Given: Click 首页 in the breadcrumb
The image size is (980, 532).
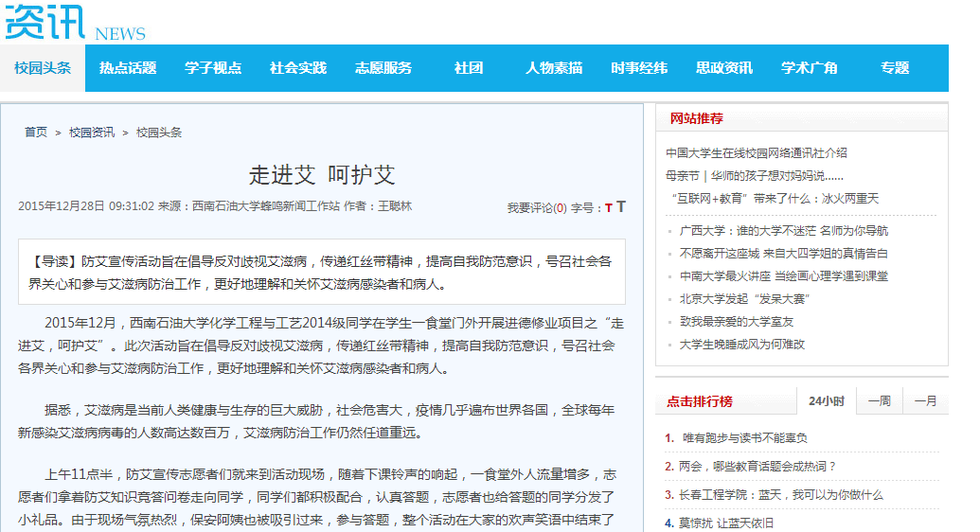Looking at the screenshot, I should 36,133.
